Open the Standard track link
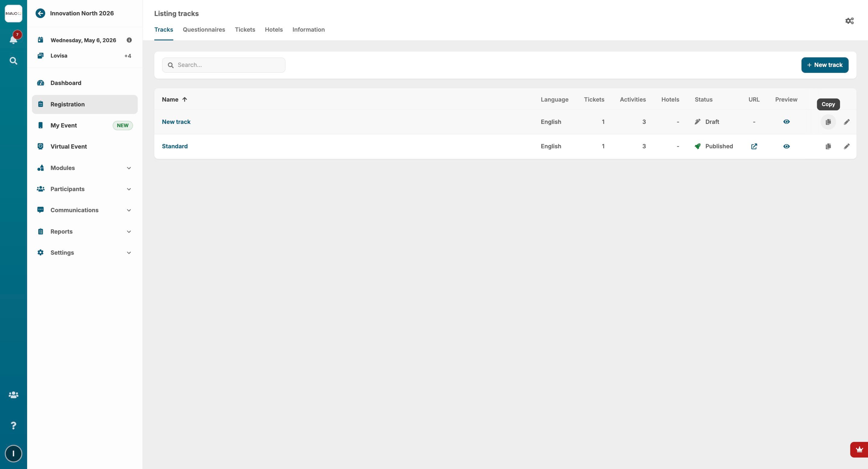Viewport: 868px width, 469px height. point(175,146)
